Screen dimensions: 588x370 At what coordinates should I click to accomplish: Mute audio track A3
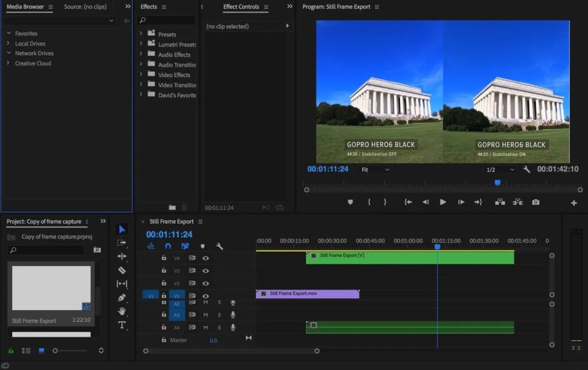point(206,315)
